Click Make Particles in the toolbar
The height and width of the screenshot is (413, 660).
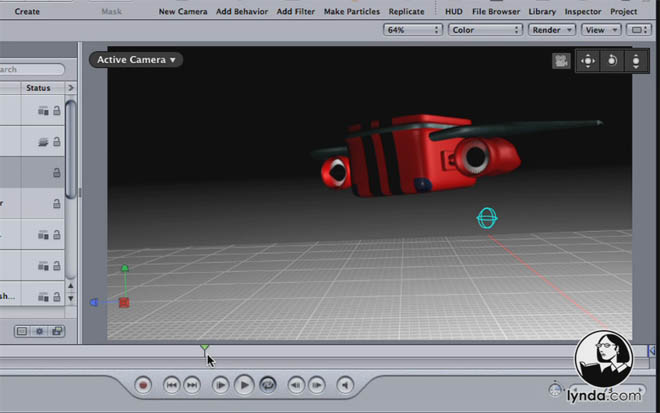click(x=352, y=11)
